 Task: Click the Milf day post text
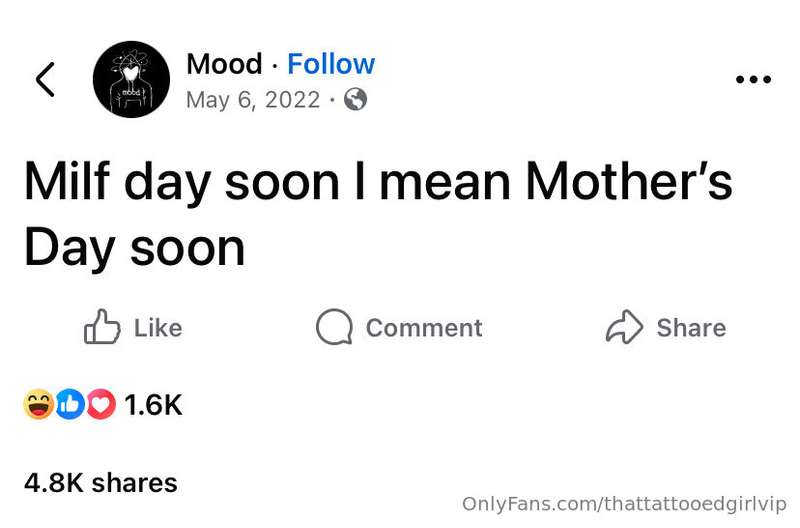point(378,215)
